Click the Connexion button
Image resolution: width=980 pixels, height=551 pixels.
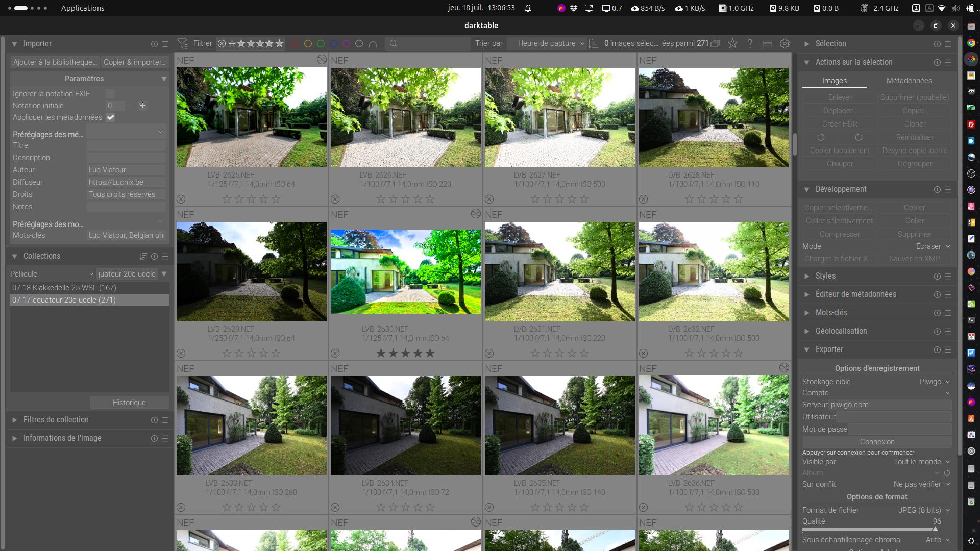click(x=877, y=442)
